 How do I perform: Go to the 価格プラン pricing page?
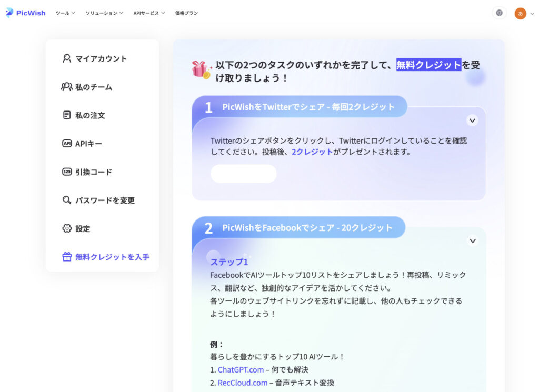186,13
